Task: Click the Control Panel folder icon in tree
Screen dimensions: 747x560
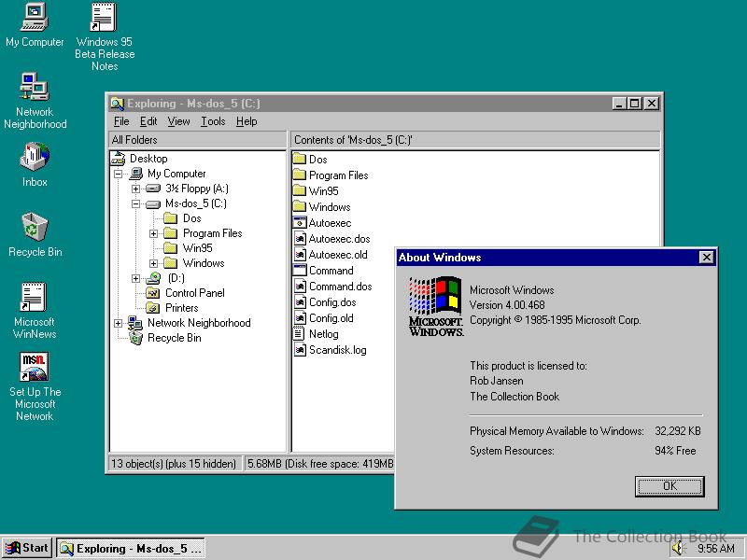Action: (153, 293)
